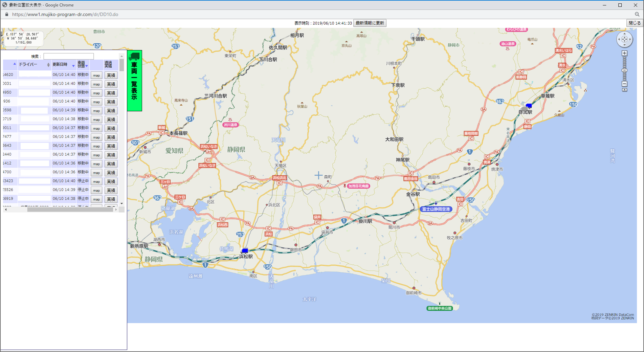Click the 閉じる button
This screenshot has width=644, height=352.
pos(634,23)
